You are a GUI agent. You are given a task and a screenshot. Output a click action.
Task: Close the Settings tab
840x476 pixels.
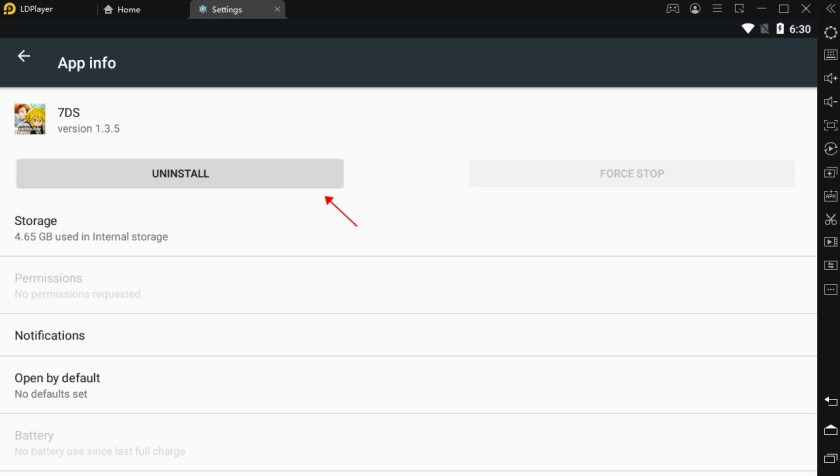pos(277,10)
